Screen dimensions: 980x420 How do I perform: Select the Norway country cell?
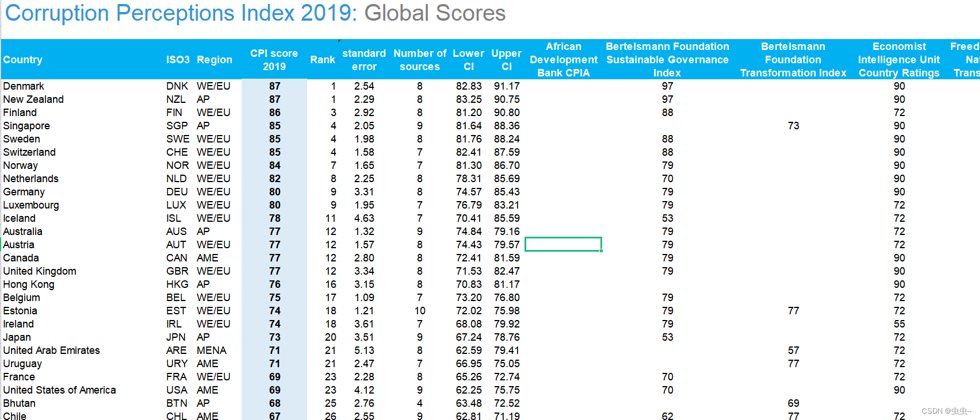click(21, 165)
